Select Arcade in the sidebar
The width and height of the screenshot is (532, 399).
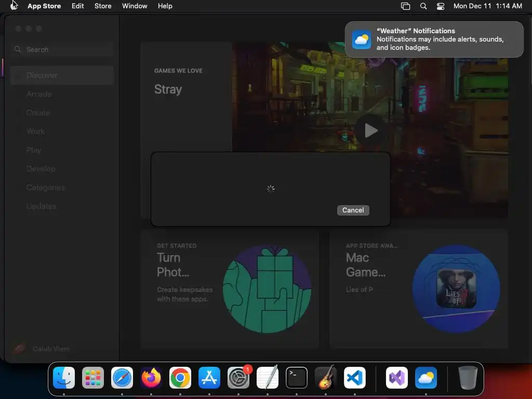pyautogui.click(x=62, y=94)
